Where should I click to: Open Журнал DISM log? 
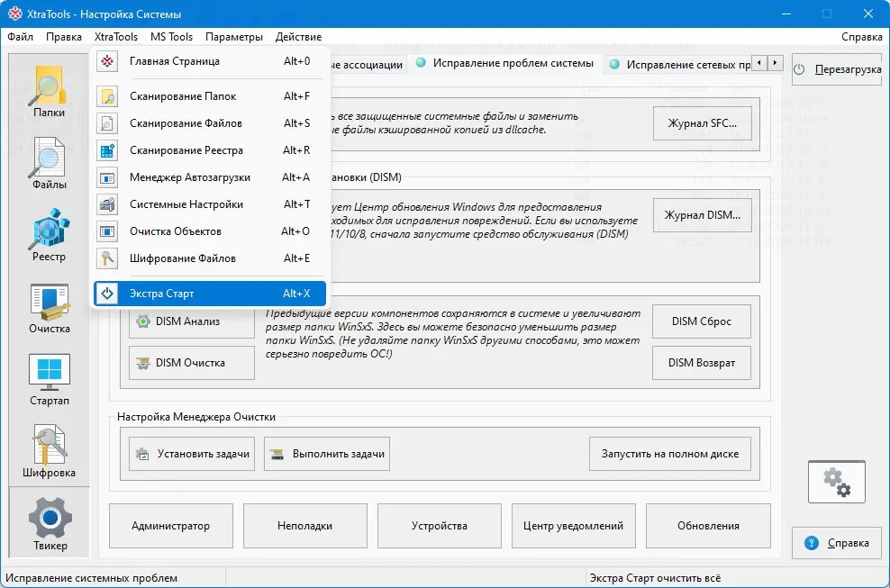click(702, 215)
